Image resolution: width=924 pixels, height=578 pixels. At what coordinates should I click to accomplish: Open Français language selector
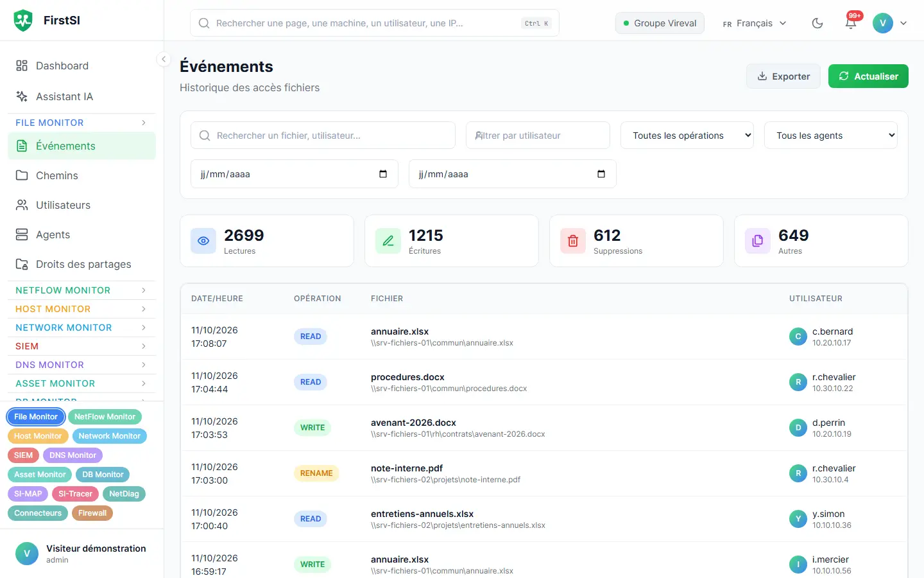tap(755, 23)
